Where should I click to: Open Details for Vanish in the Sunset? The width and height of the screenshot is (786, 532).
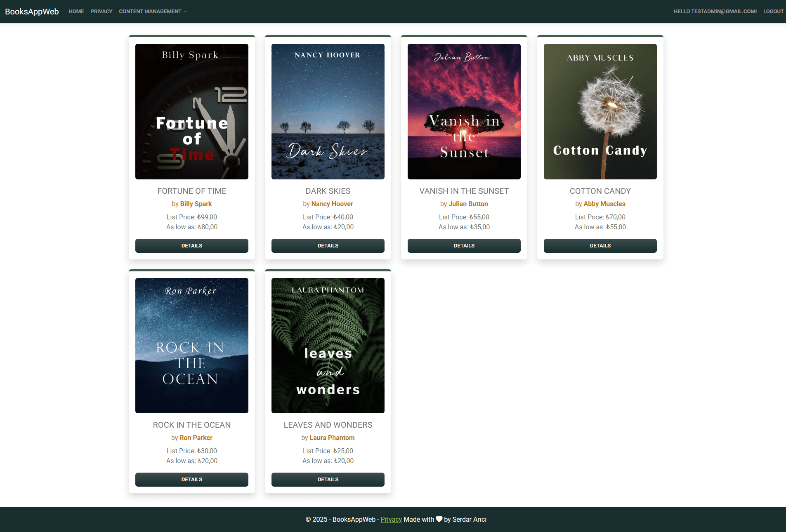pyautogui.click(x=464, y=246)
